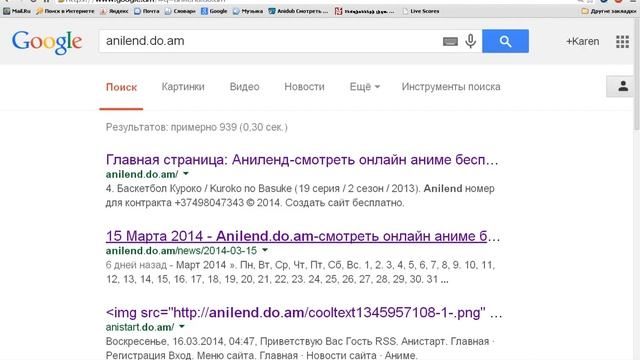Open the Live Scores bookmark
The height and width of the screenshot is (360, 640).
420,11
